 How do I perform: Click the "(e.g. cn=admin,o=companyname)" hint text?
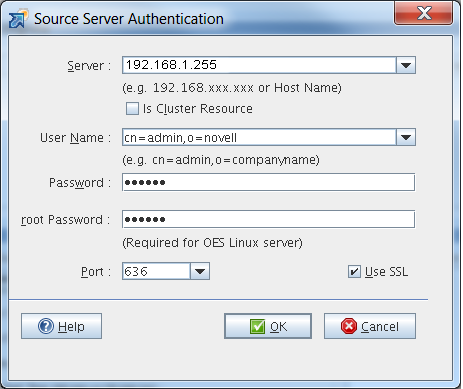click(221, 160)
